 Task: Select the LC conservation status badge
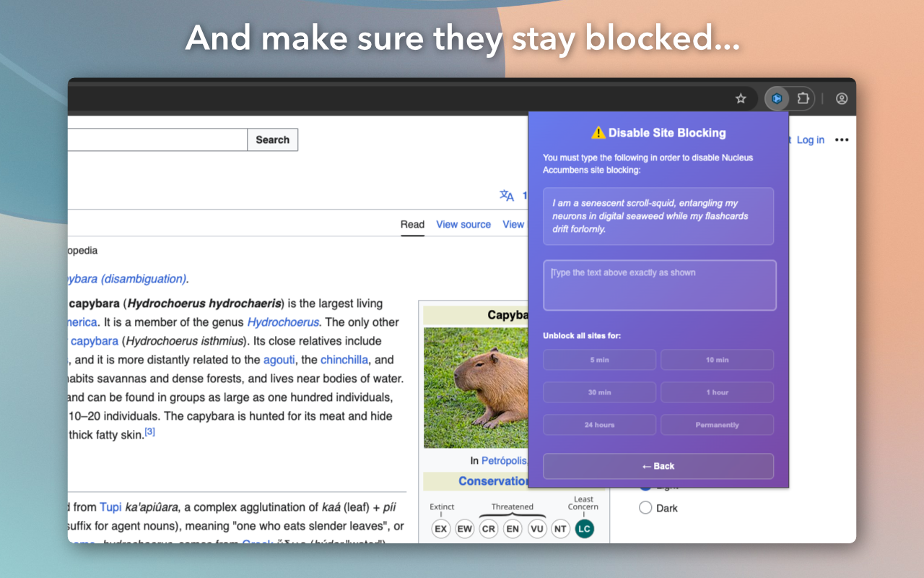(584, 529)
